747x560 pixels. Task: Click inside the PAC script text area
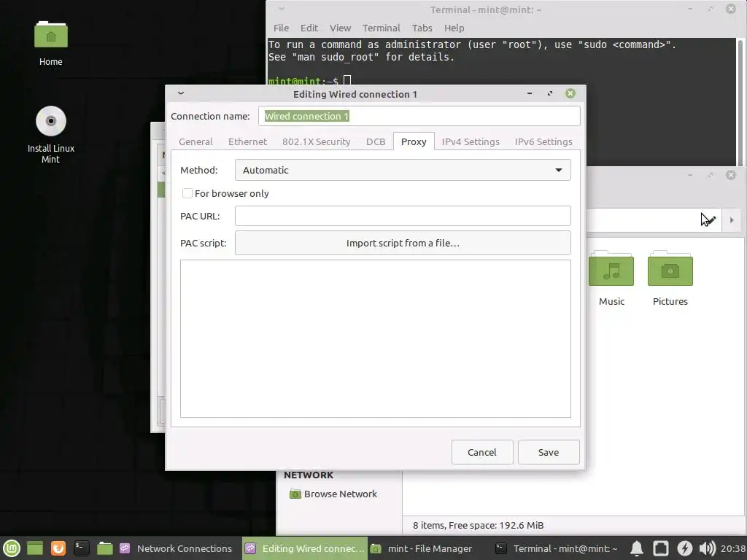click(x=376, y=338)
